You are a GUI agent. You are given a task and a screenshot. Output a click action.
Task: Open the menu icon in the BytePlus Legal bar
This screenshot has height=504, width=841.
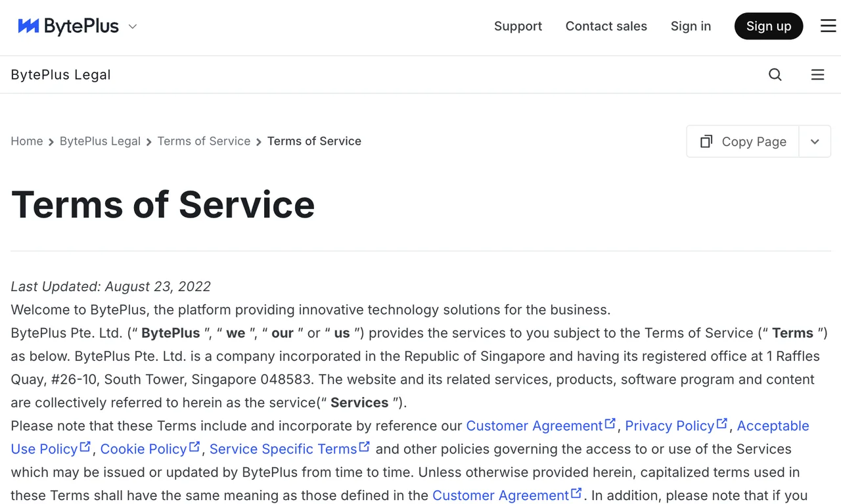point(817,75)
